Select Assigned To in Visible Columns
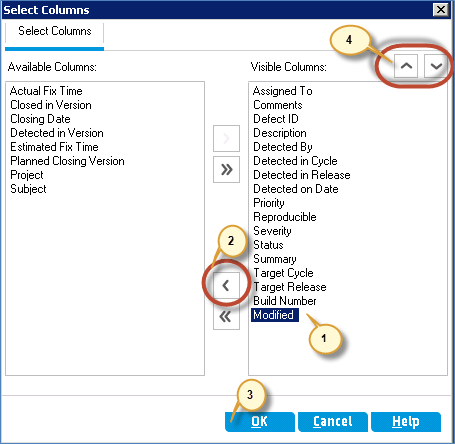The height and width of the screenshot is (444, 455). point(283,91)
